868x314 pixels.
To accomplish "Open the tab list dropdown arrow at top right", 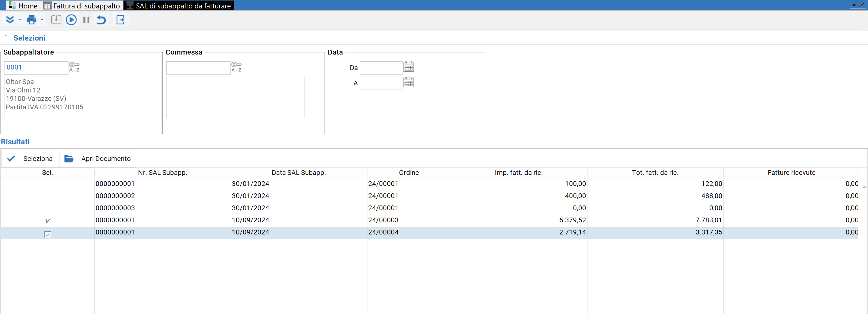I will point(853,5).
